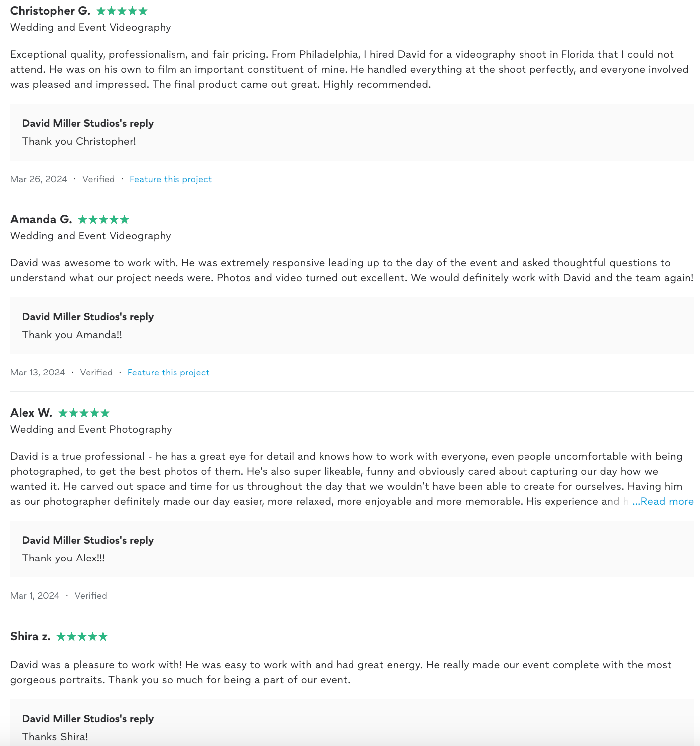Click the reviewer name Shira z.

(30, 637)
